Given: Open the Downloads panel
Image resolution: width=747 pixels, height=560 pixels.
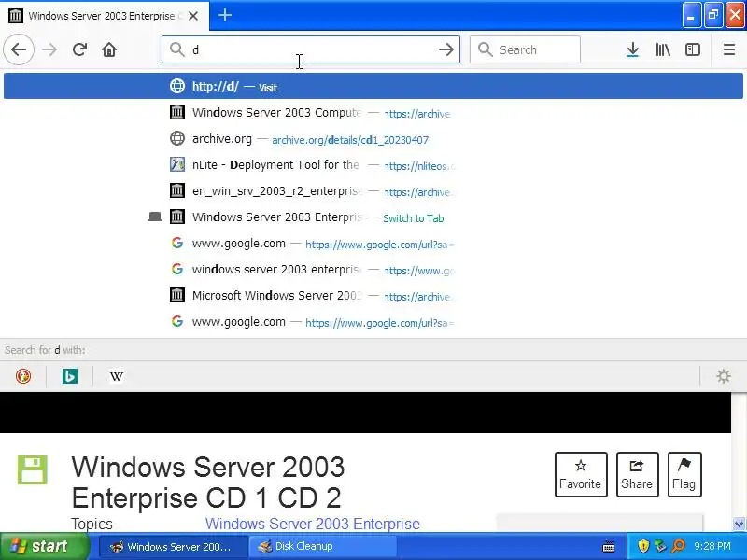Looking at the screenshot, I should coord(632,49).
